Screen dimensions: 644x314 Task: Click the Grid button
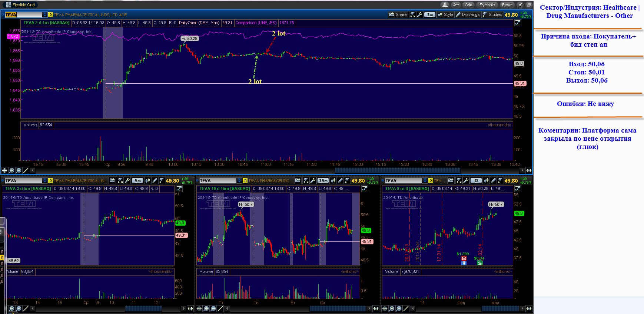point(469,5)
